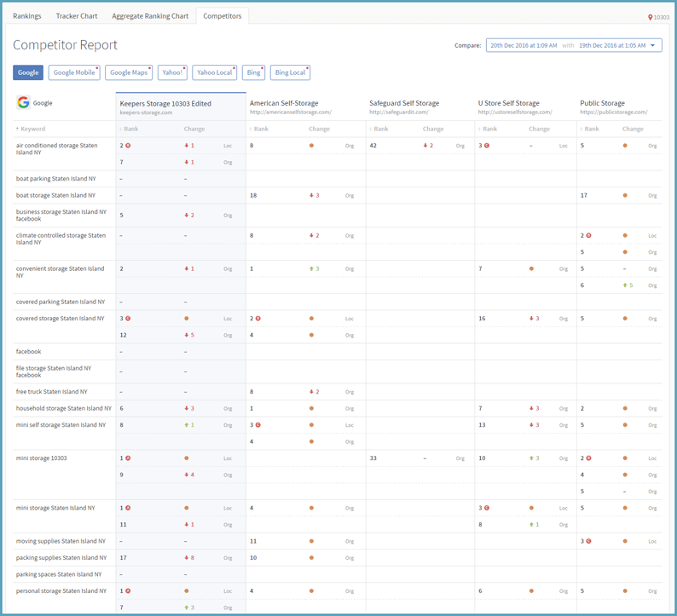This screenshot has height=616, width=677.
Task: Sort U Store Self Storage Rank column
Action: 489,129
